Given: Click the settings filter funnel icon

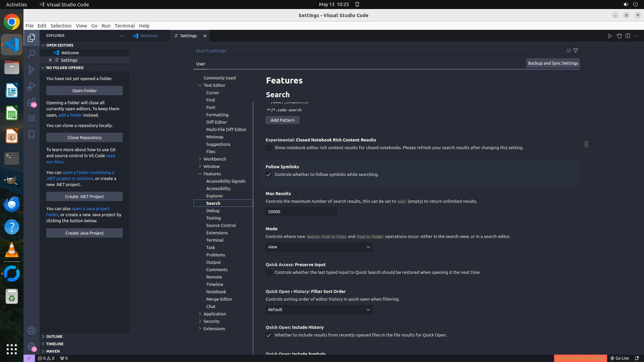Looking at the screenshot, I should (x=576, y=51).
